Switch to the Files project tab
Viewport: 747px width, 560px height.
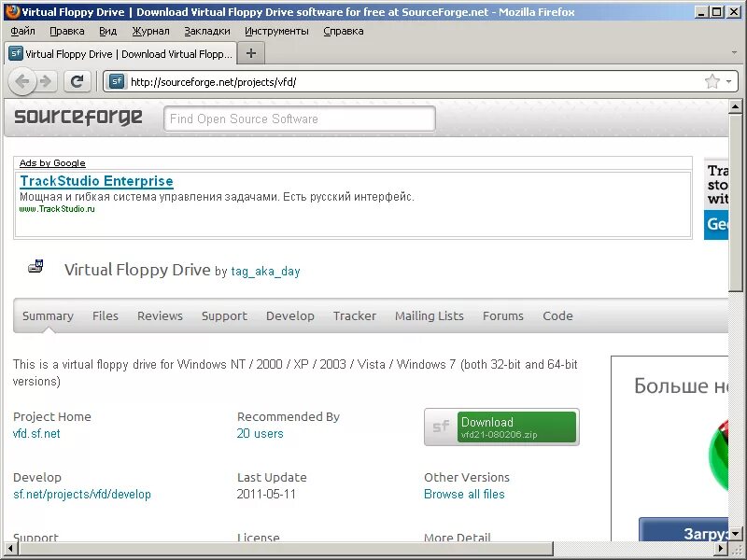point(106,315)
